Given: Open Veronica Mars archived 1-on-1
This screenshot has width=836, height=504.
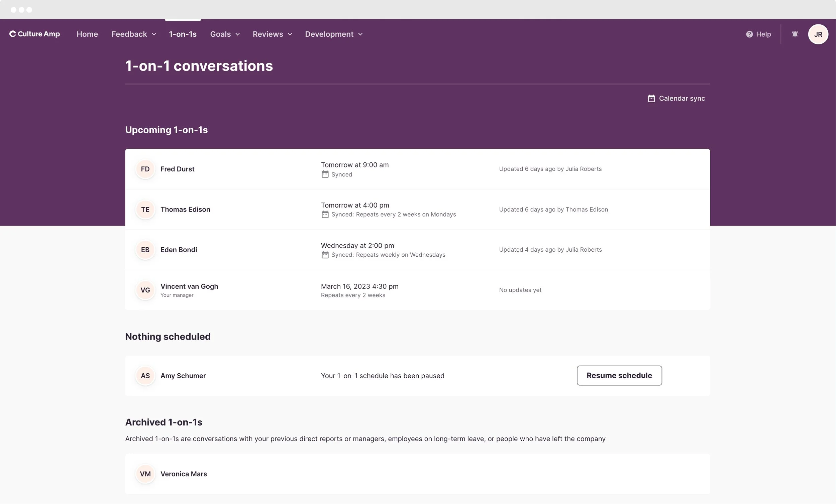Looking at the screenshot, I should (x=417, y=474).
